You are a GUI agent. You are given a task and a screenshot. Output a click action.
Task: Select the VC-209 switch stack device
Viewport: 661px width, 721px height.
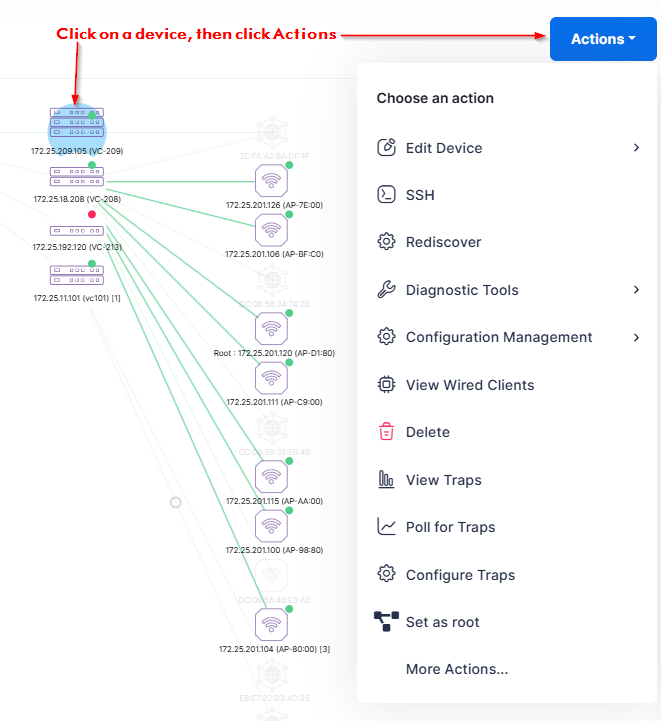coord(77,122)
